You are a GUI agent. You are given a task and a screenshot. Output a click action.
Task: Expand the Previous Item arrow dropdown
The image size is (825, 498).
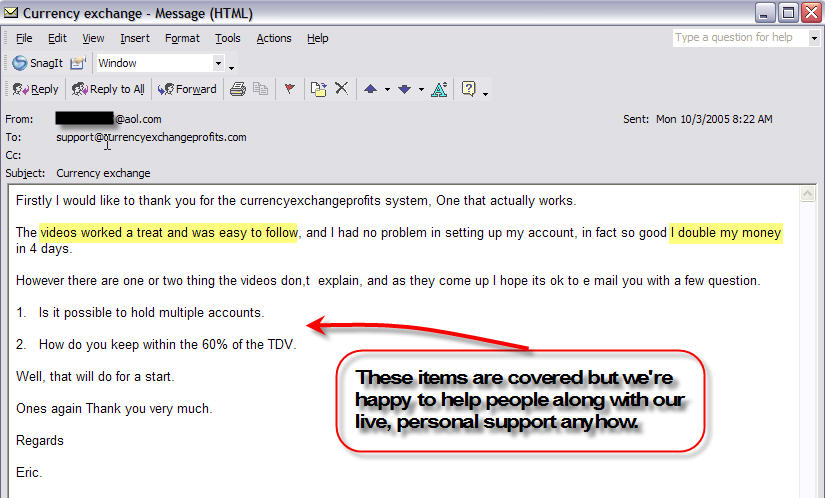tap(387, 89)
